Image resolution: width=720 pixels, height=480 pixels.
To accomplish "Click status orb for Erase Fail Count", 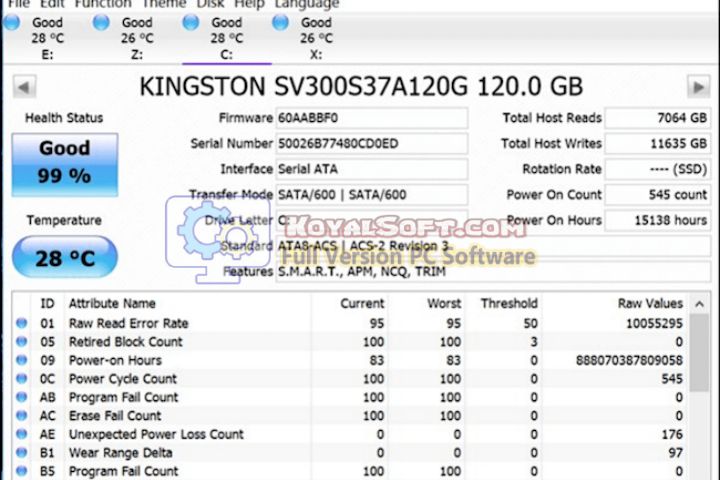I will pos(22,416).
